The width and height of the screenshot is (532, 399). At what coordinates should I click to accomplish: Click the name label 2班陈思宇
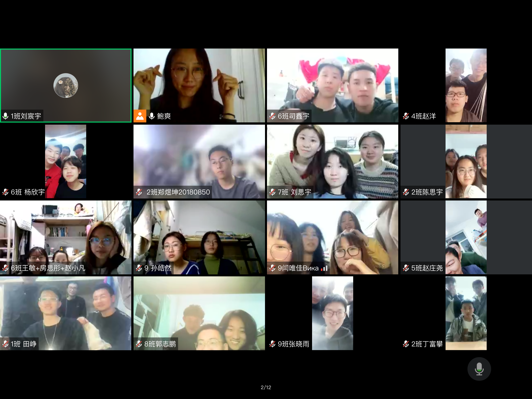[x=427, y=192]
